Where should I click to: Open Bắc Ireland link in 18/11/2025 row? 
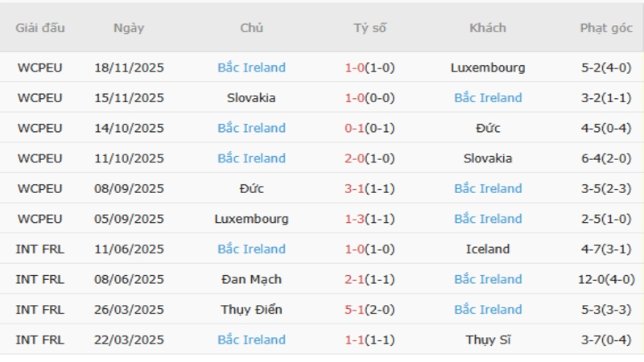click(x=251, y=68)
